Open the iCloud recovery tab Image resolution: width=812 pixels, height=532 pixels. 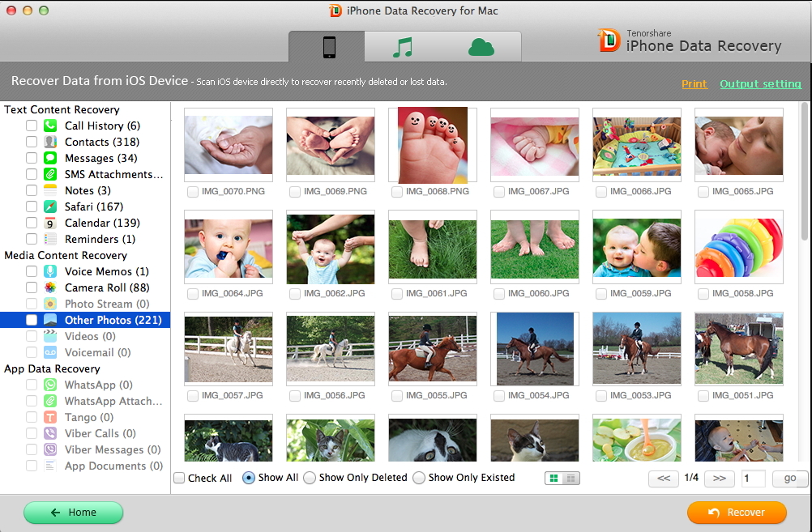point(481,48)
